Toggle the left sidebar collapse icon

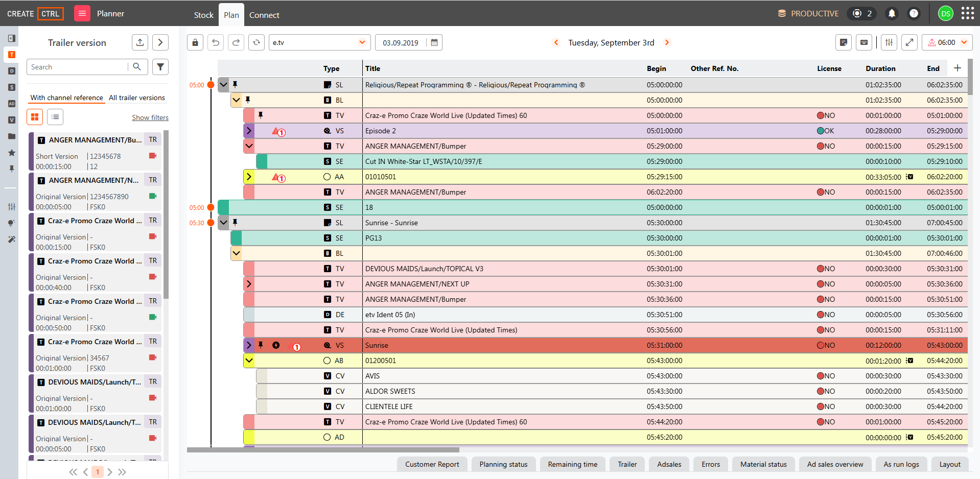(x=12, y=38)
